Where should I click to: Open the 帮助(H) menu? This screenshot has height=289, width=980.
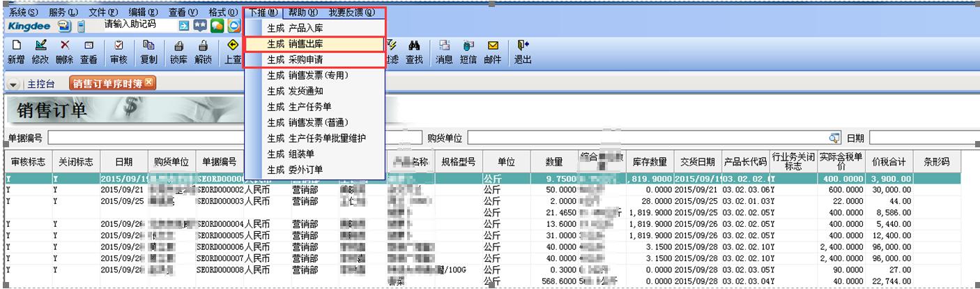[x=303, y=13]
